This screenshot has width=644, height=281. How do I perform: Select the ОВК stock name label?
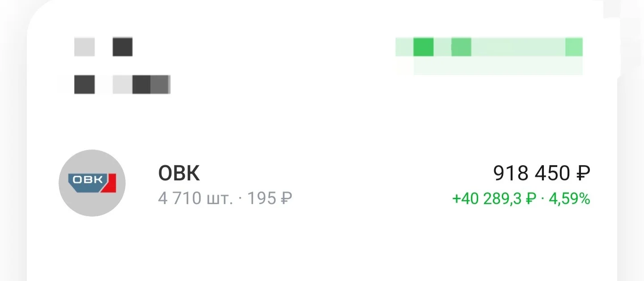179,173
